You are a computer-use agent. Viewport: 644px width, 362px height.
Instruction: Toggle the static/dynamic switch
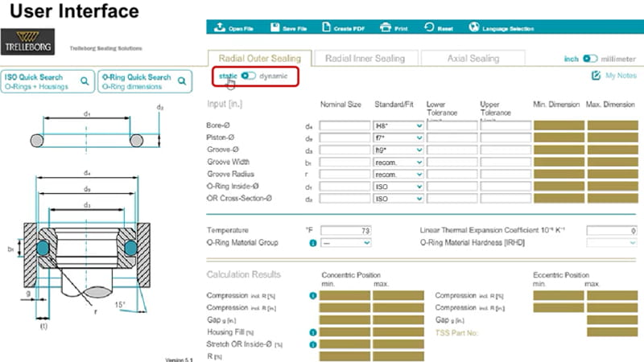248,76
